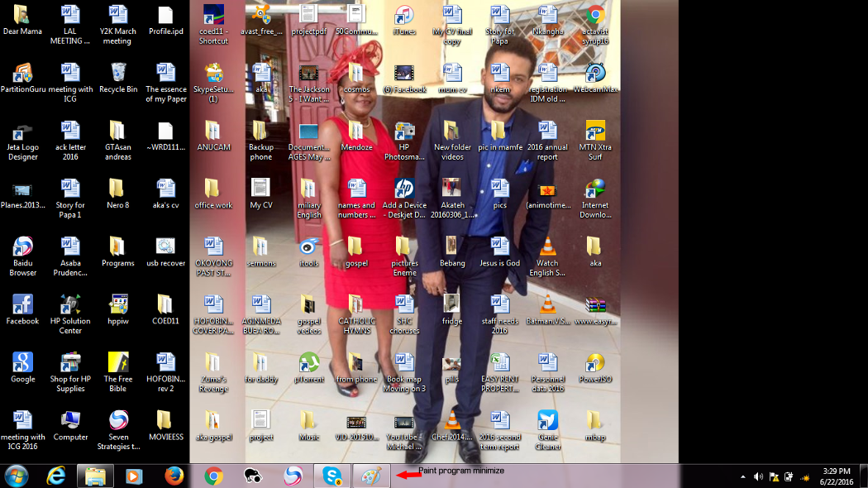The width and height of the screenshot is (868, 488).
Task: Open File Explorer from the taskbar
Action: click(x=95, y=476)
